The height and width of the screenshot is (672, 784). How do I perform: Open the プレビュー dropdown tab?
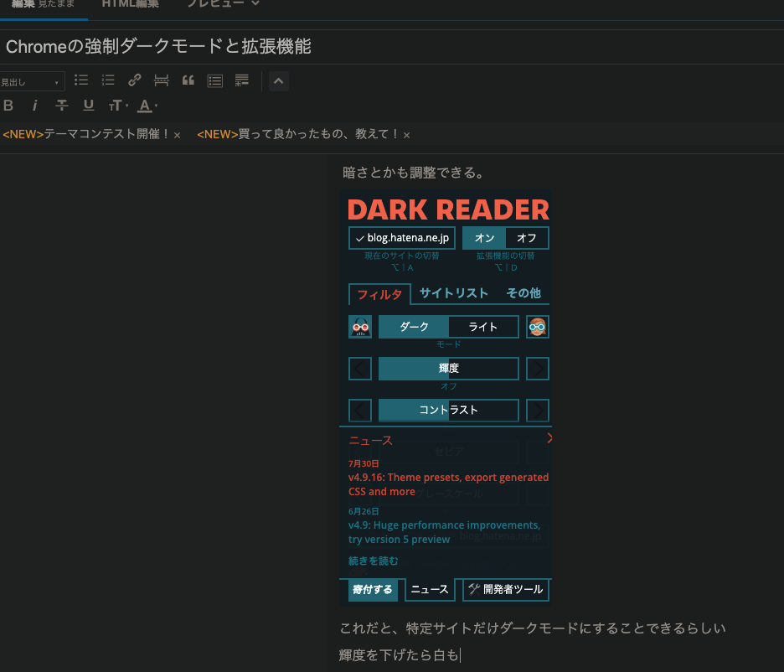coord(223,4)
